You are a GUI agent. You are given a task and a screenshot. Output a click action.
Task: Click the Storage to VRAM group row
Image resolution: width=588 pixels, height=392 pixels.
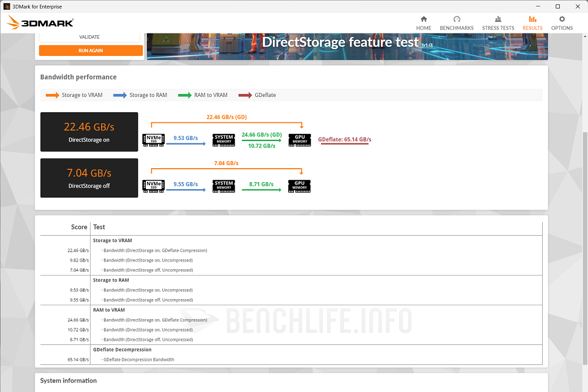[292, 240]
